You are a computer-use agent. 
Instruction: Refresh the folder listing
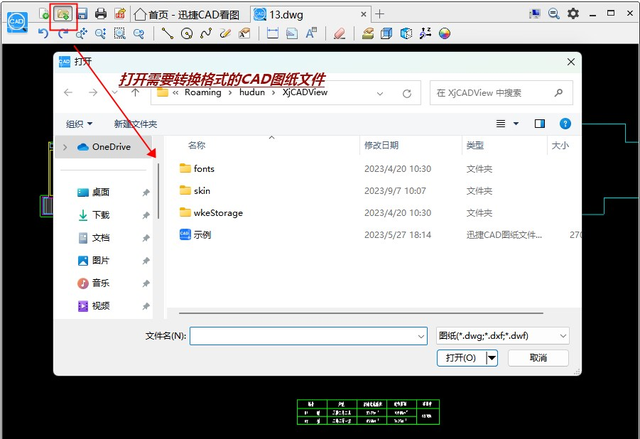point(407,93)
